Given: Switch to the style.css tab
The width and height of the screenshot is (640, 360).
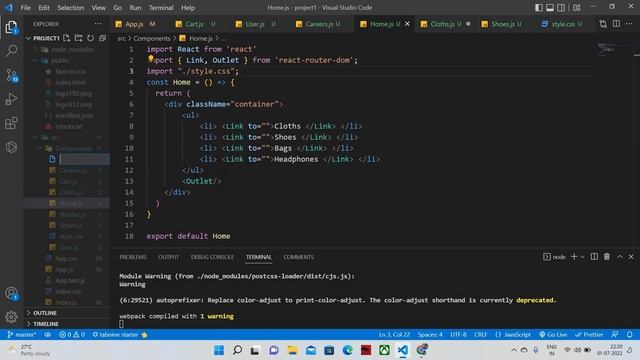Looking at the screenshot, I should click(x=562, y=24).
